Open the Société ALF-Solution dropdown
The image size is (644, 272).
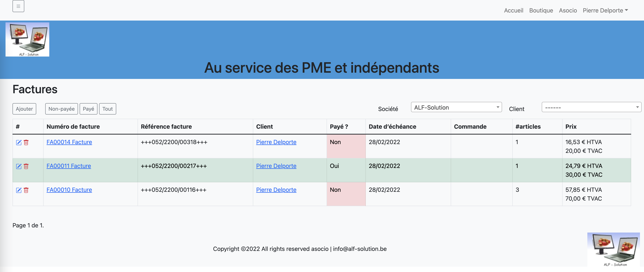coord(456,107)
